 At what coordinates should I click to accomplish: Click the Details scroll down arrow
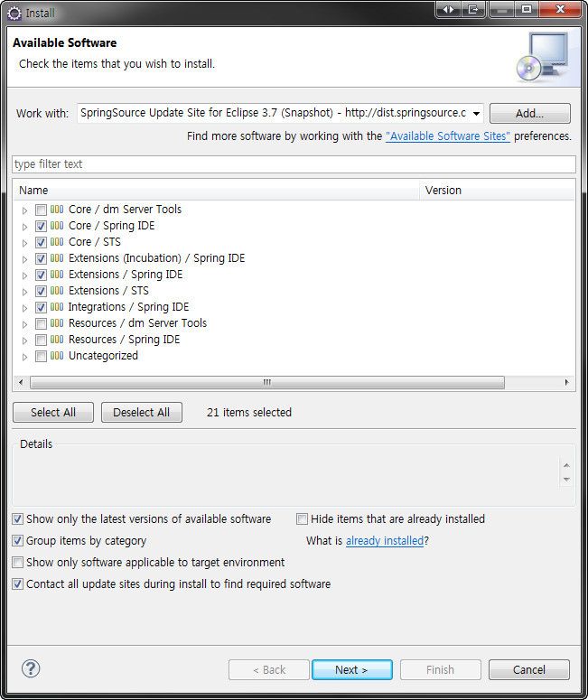tap(566, 480)
